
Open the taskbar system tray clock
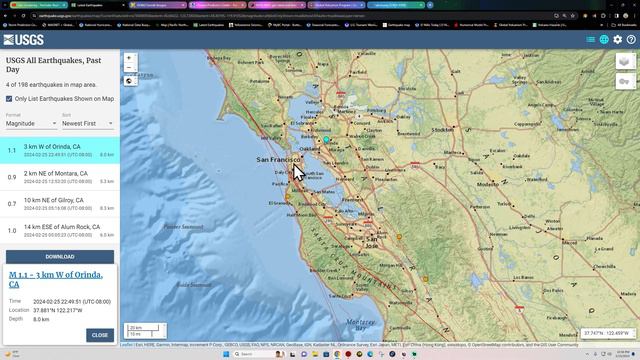[x=623, y=354]
